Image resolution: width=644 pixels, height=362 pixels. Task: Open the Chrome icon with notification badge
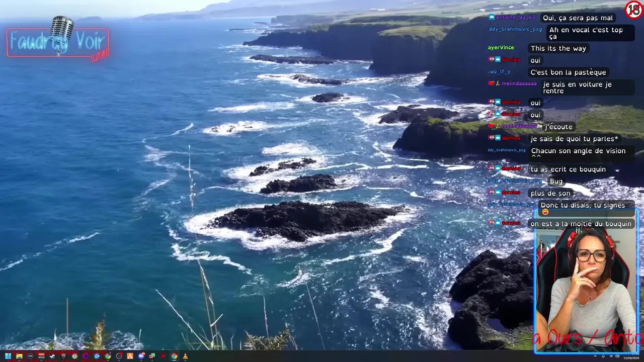108,356
